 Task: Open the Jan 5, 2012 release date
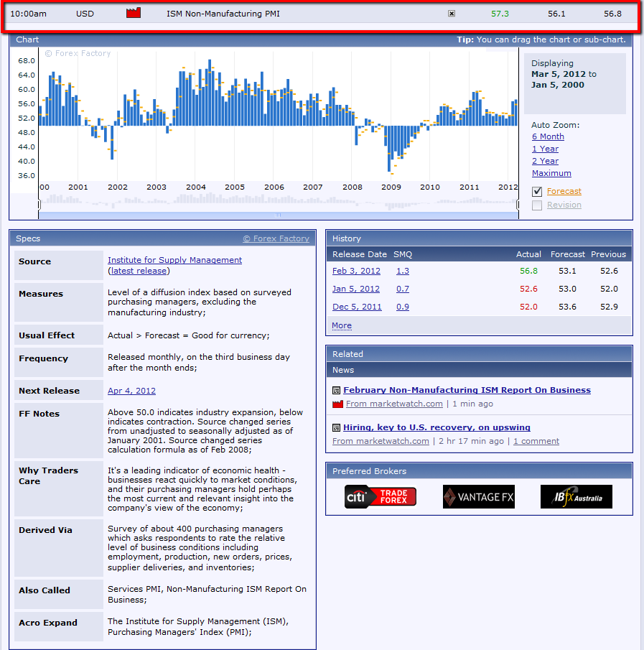(356, 289)
